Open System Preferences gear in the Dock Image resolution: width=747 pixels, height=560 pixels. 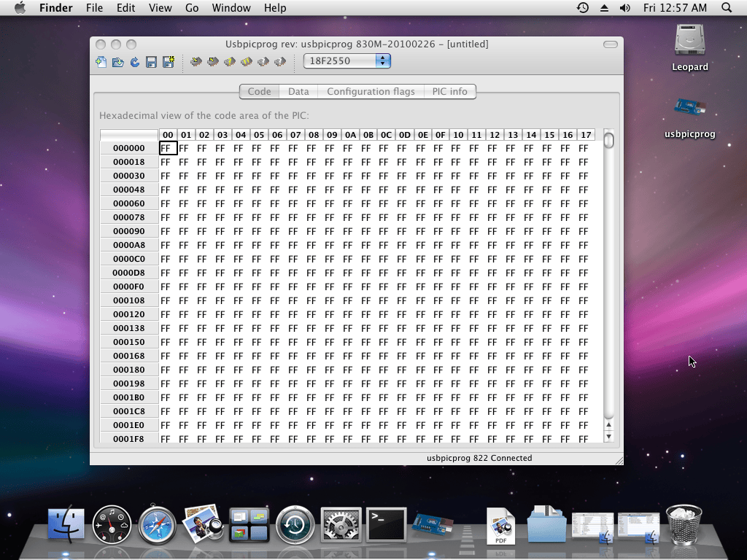coord(341,525)
